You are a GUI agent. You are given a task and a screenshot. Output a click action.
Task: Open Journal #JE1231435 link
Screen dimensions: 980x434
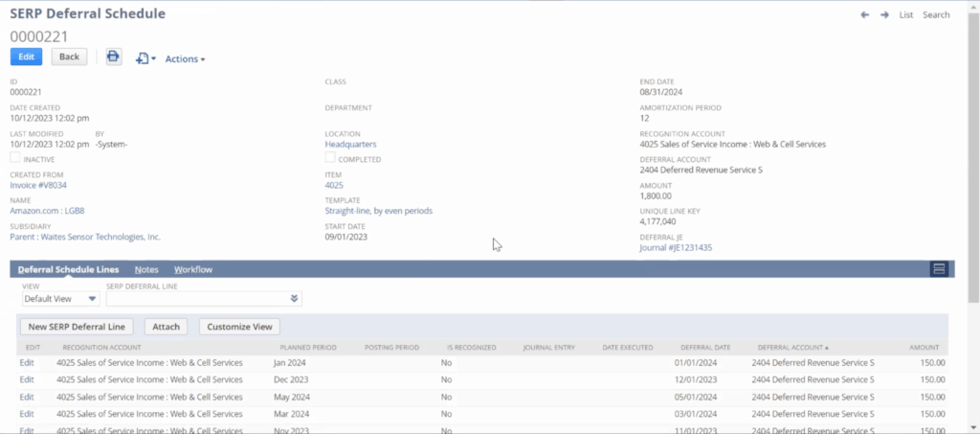[x=675, y=248]
